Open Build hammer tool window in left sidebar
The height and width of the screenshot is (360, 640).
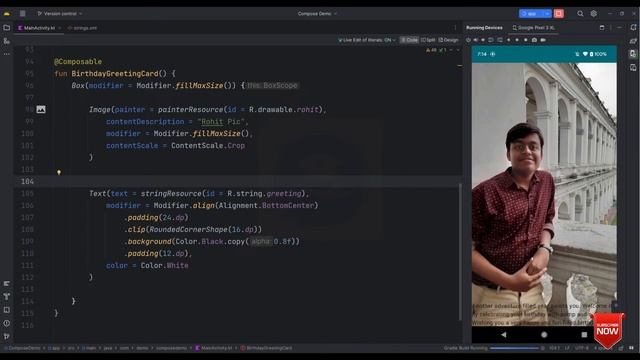point(7,296)
